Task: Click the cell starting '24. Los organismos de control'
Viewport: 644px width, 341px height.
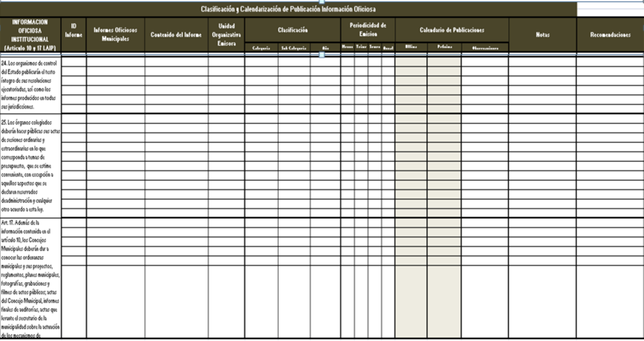Action: (x=31, y=85)
